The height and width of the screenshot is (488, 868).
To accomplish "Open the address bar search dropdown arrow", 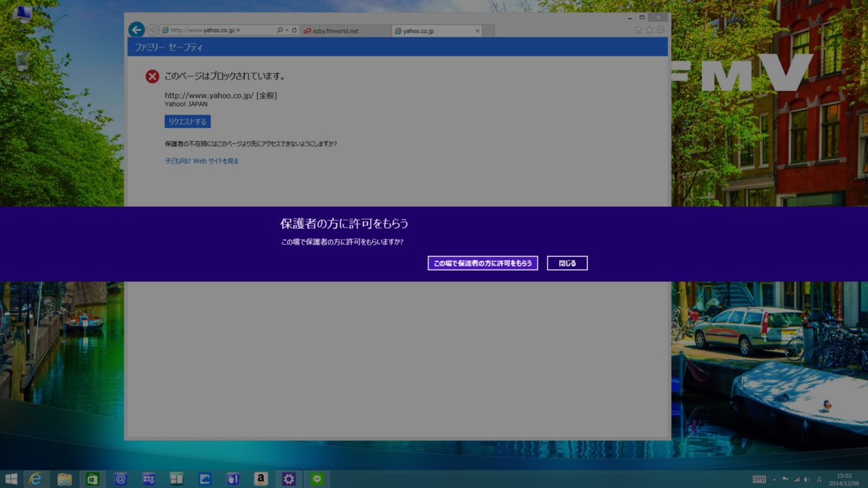I will coord(287,30).
